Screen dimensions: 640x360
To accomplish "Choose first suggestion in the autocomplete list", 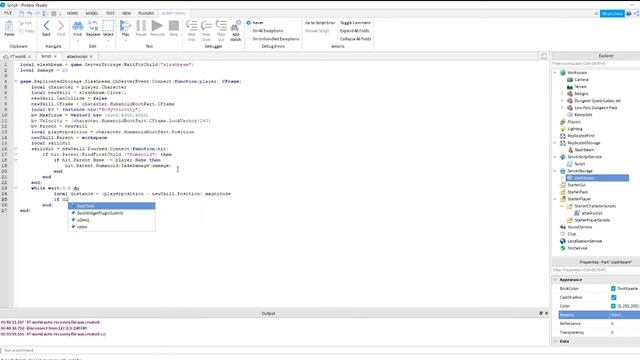I will coord(111,206).
